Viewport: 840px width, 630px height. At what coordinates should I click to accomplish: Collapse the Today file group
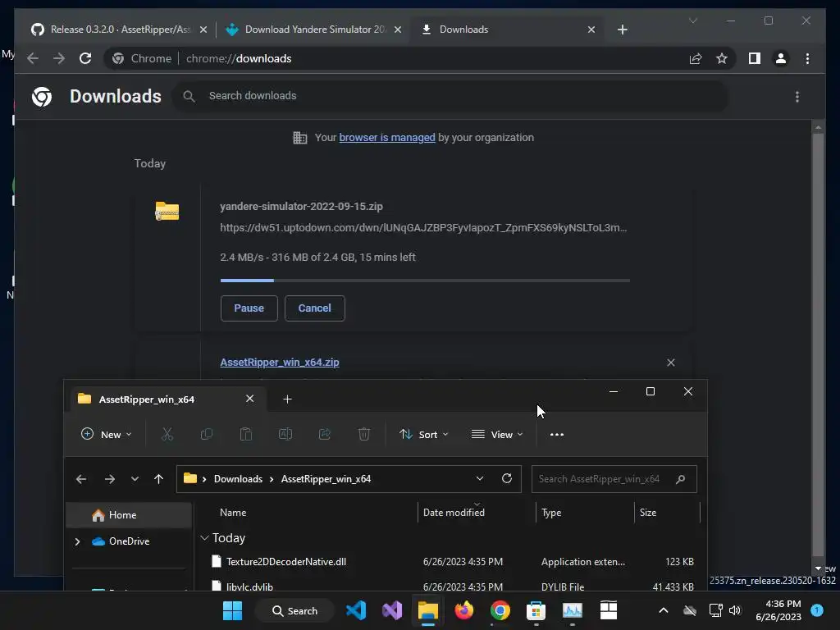204,538
